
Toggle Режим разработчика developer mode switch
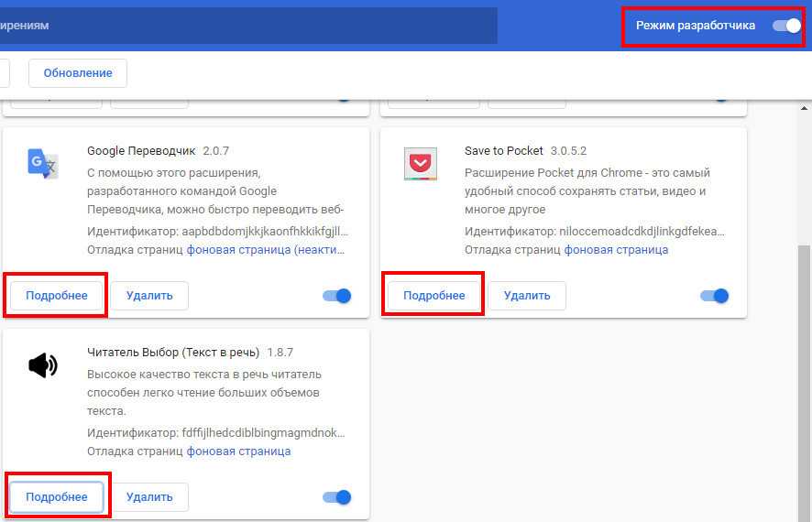click(x=786, y=26)
